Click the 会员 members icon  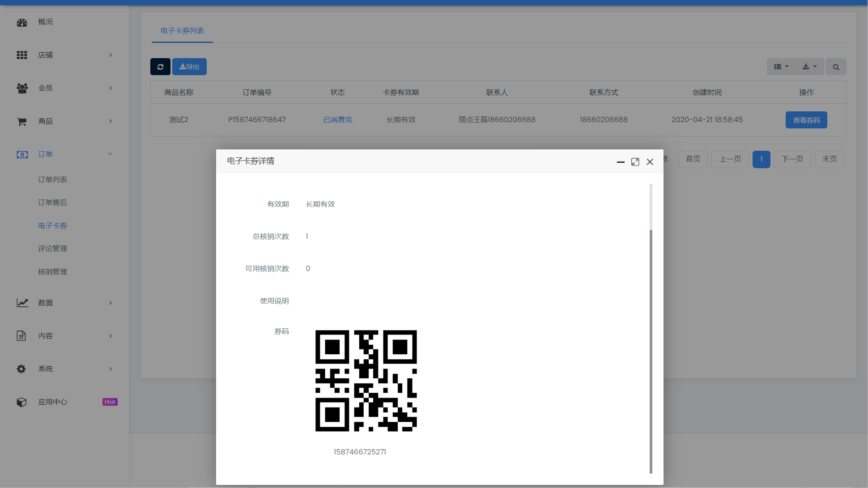tap(22, 88)
